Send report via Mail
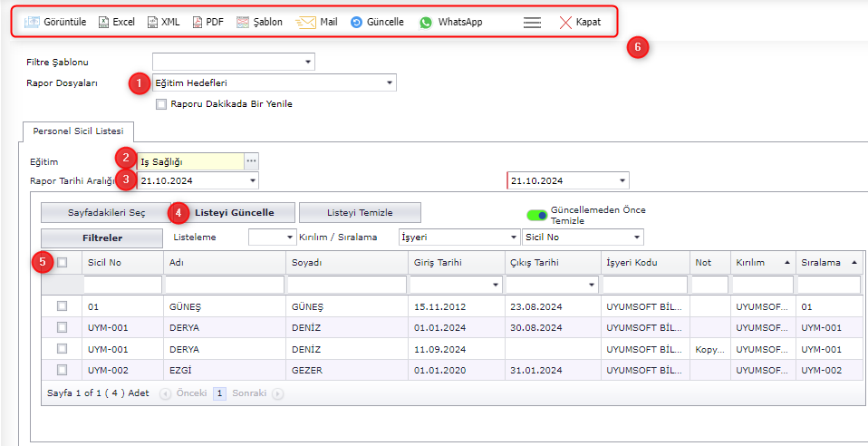Image resolution: width=868 pixels, height=446 pixels. tap(305, 22)
